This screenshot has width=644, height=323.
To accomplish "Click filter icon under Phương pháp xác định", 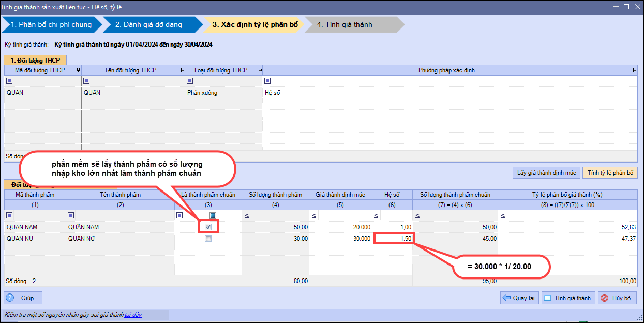I will pyautogui.click(x=267, y=81).
